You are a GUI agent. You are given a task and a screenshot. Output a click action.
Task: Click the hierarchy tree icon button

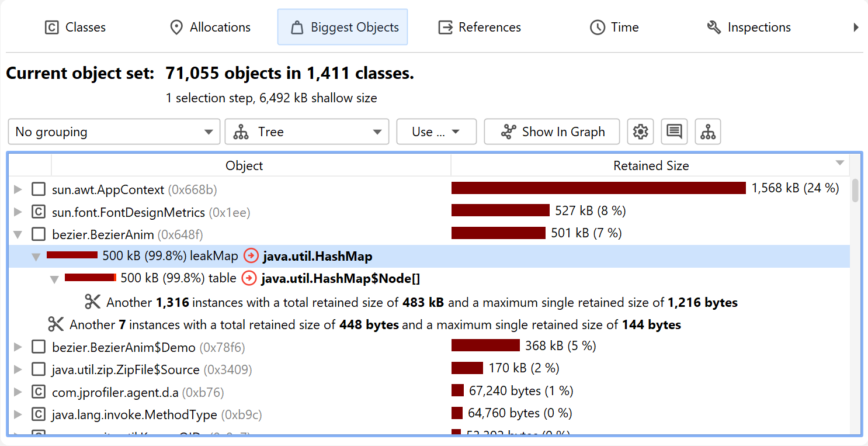tap(708, 132)
